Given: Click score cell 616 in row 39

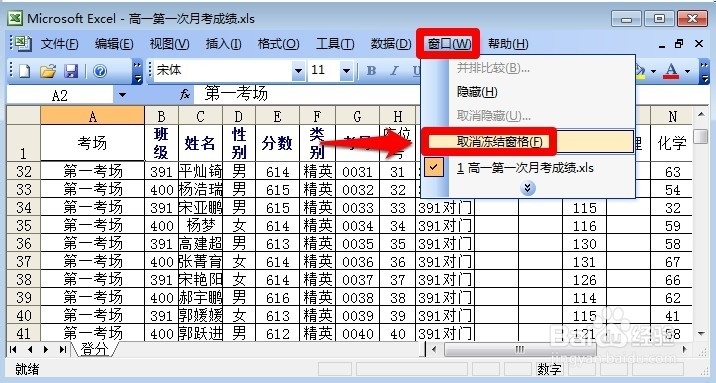Looking at the screenshot, I should click(277, 298).
